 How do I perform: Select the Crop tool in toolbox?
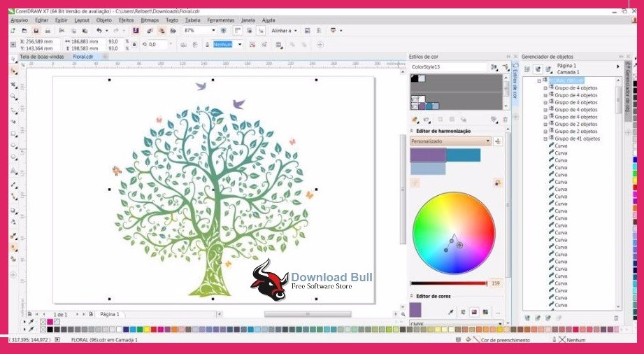(14, 85)
